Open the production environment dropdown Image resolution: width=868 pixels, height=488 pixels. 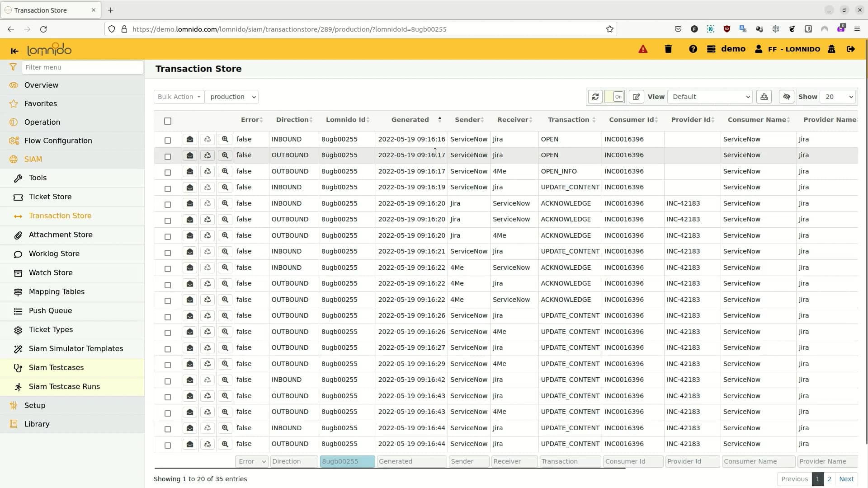click(231, 96)
